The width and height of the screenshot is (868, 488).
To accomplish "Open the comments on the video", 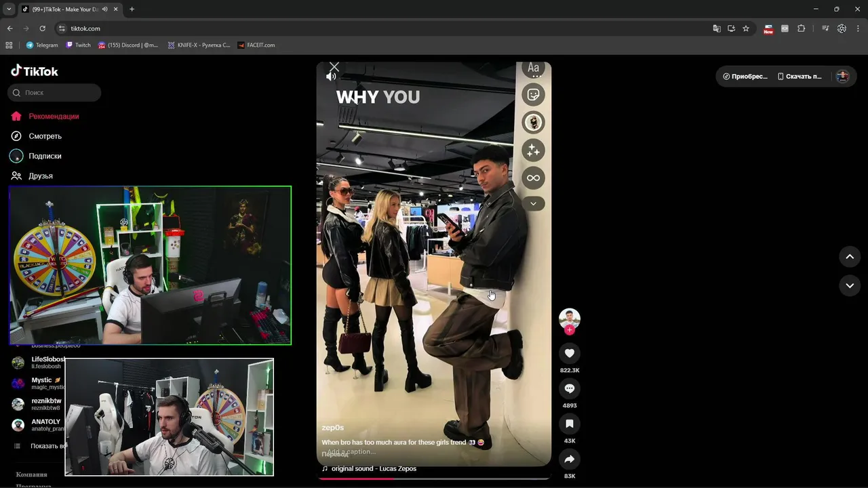I will (x=570, y=388).
